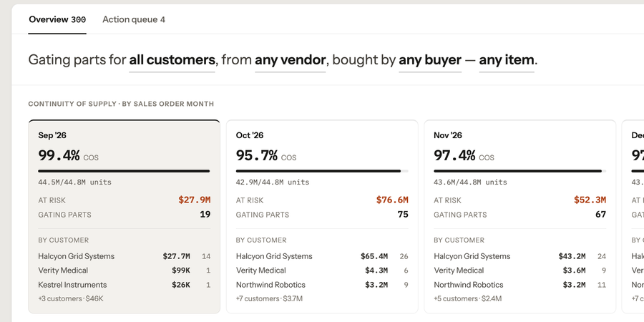Click the $99K Verity Medical amount
Image resolution: width=644 pixels, height=322 pixels.
coord(181,270)
